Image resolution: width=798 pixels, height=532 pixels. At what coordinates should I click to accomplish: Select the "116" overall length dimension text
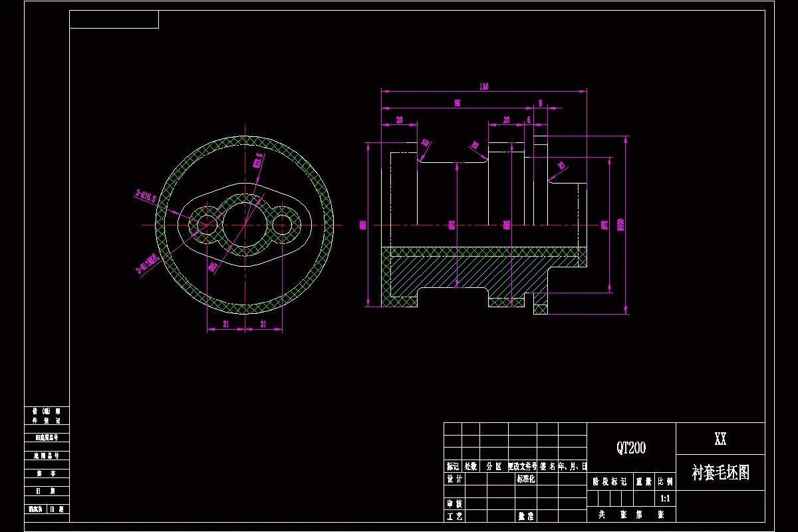[483, 86]
